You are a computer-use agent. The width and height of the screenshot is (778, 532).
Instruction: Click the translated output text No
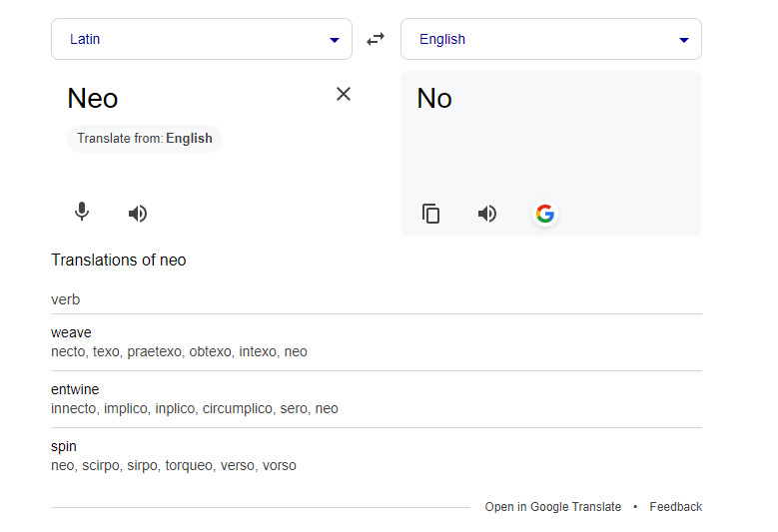[434, 98]
